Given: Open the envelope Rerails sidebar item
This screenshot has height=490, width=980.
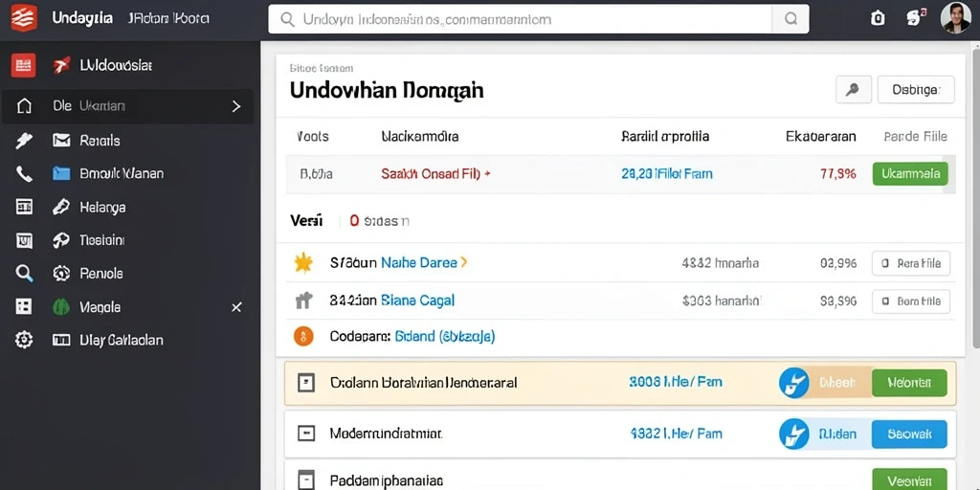Looking at the screenshot, I should 86,141.
